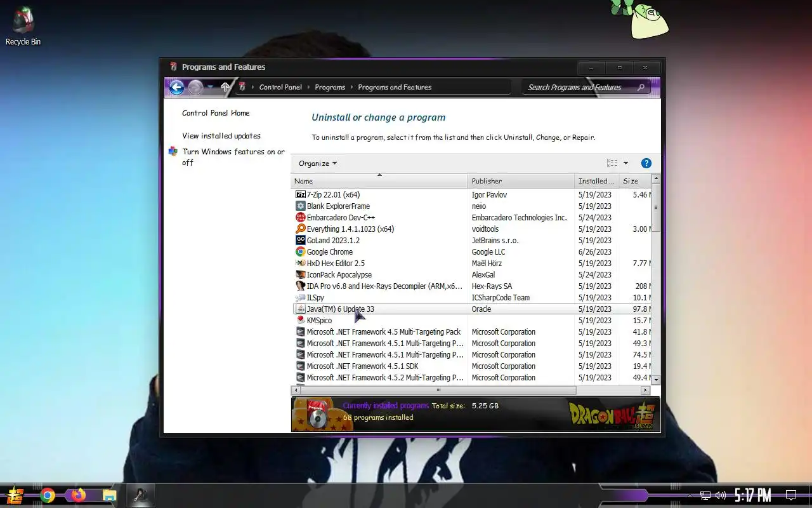The height and width of the screenshot is (508, 812).
Task: Click the installed programs disc icon
Action: (x=317, y=414)
